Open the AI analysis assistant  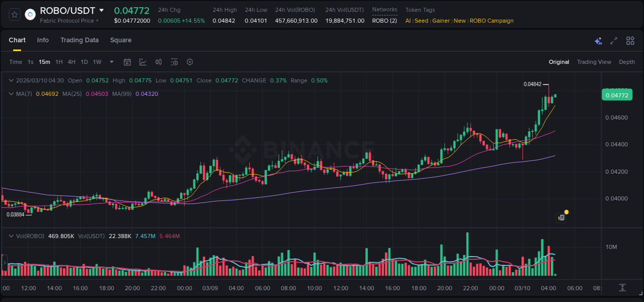pos(598,40)
